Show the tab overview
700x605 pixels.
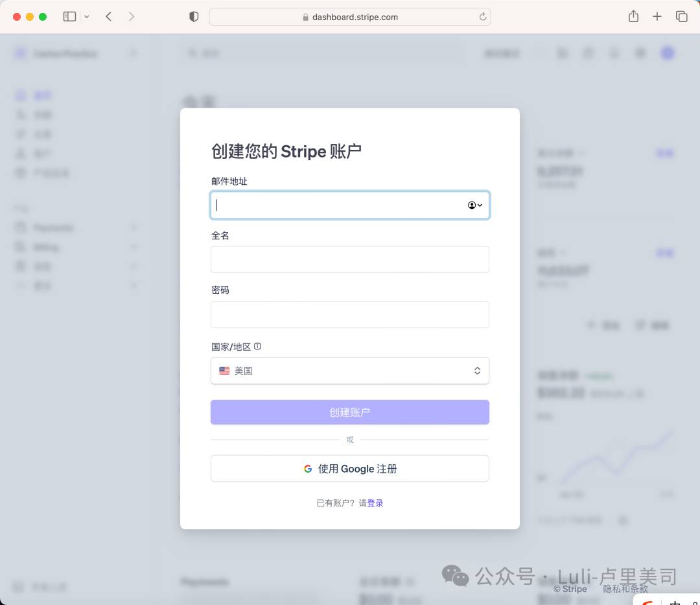tap(681, 16)
